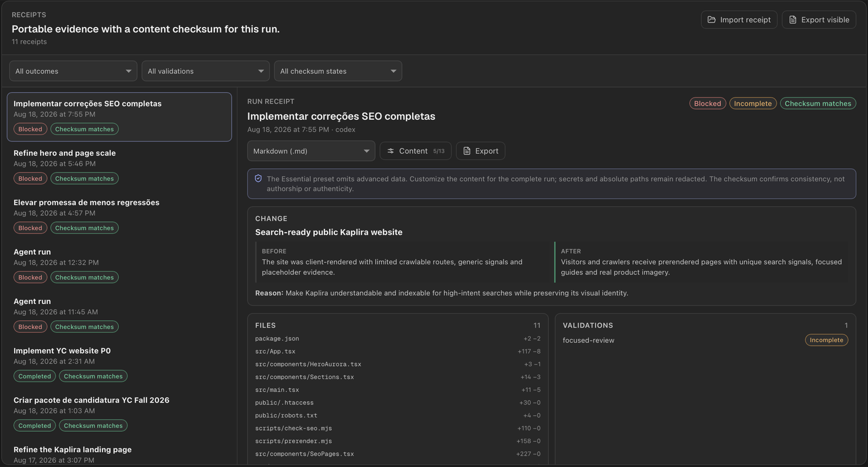Viewport: 868px width, 467px height.
Task: Click the 'Search-ready public Kaplira website' change title
Action: coord(329,232)
